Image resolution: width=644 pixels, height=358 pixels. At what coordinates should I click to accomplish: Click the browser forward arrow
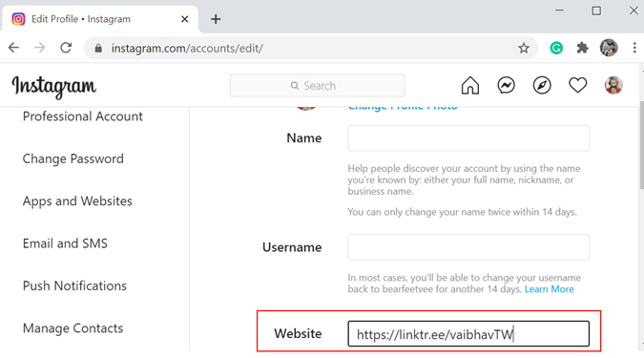(x=39, y=48)
